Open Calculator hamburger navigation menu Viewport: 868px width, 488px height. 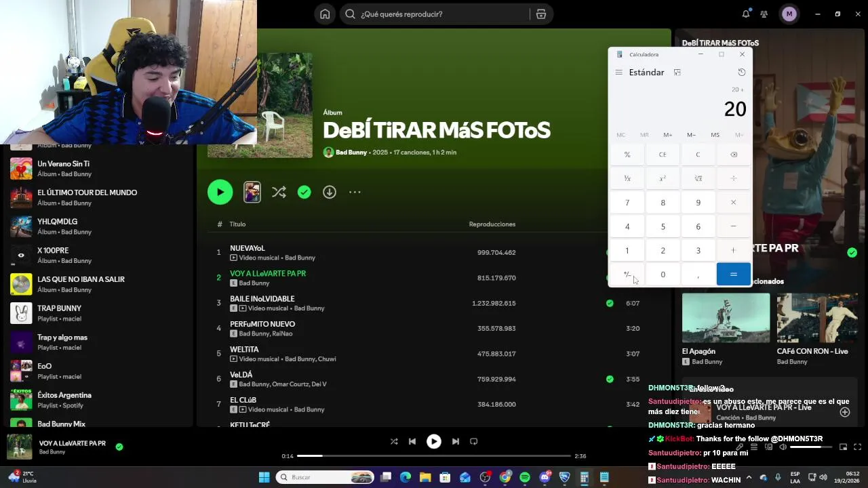click(x=618, y=73)
